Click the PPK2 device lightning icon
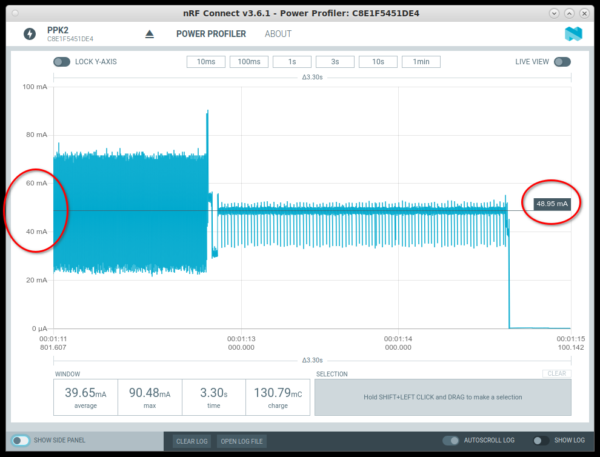The image size is (600, 457). pos(27,34)
